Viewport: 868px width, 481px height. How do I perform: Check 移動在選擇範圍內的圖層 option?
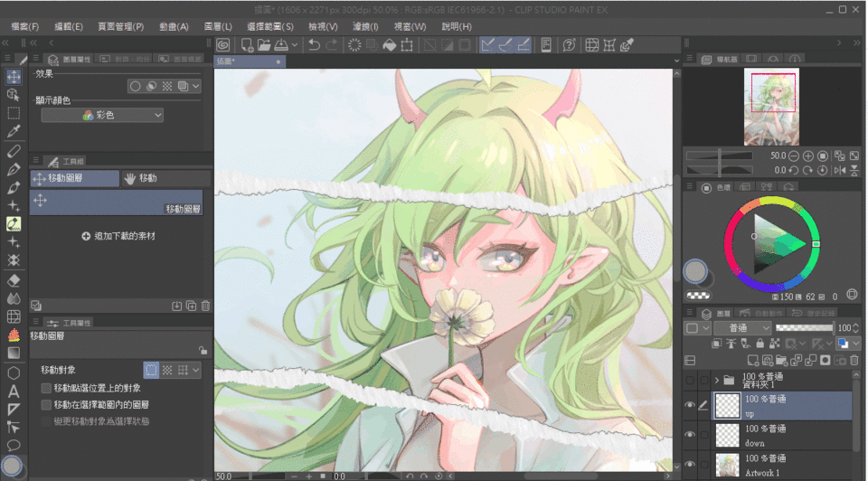[x=46, y=405]
